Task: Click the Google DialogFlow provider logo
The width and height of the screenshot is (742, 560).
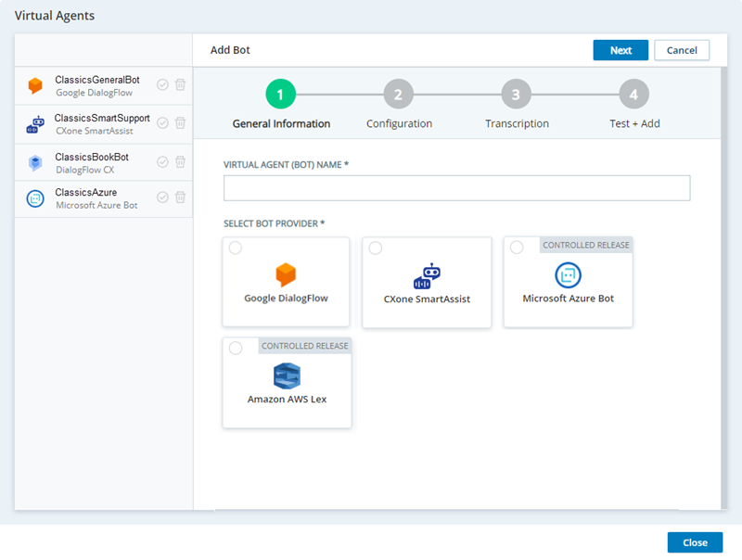Action: coord(286,274)
